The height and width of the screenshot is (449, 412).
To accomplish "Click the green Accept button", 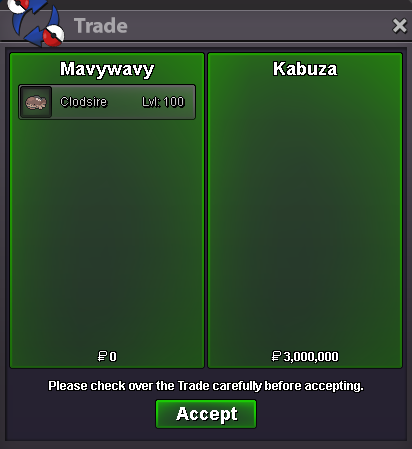I will click(x=206, y=414).
